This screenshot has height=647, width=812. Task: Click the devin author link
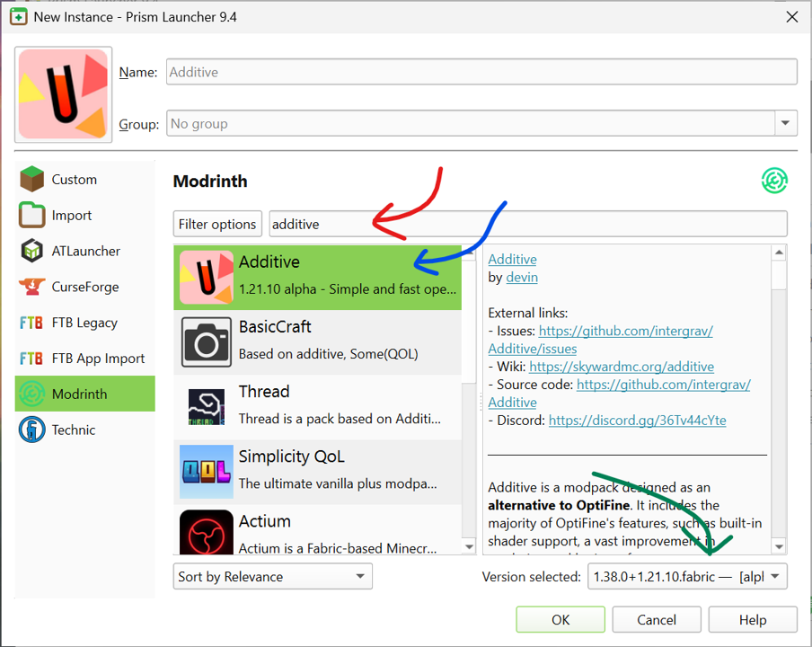pos(522,277)
